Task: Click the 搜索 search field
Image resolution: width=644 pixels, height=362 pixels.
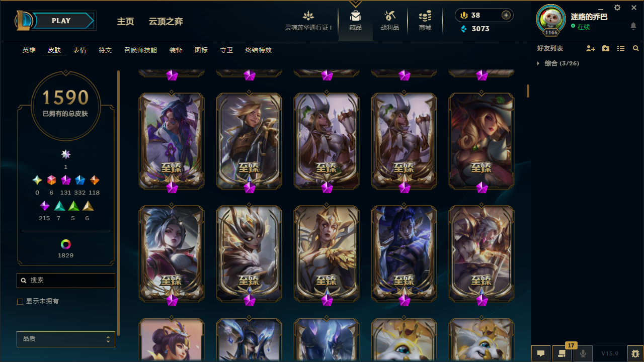Action: click(x=66, y=280)
